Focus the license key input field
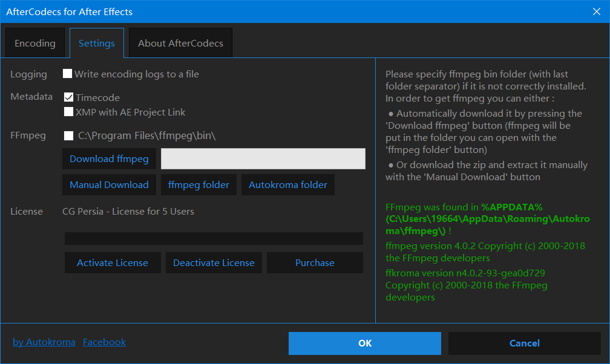The height and width of the screenshot is (364, 610). 214,238
